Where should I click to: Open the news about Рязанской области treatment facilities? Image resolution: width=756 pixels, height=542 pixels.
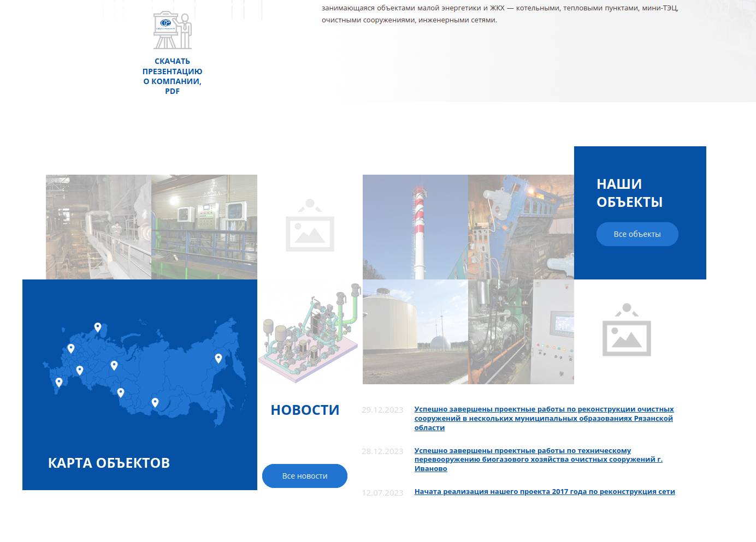(x=544, y=418)
